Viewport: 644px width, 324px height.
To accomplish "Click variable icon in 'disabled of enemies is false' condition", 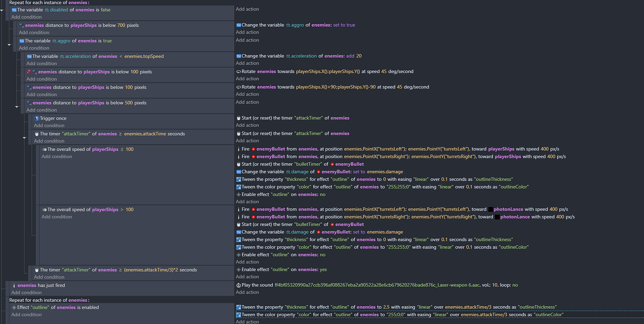I will pos(14,10).
